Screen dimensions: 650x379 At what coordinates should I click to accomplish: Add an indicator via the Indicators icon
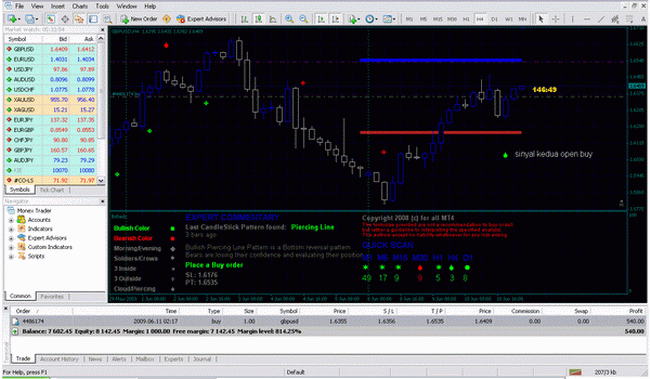[x=352, y=19]
